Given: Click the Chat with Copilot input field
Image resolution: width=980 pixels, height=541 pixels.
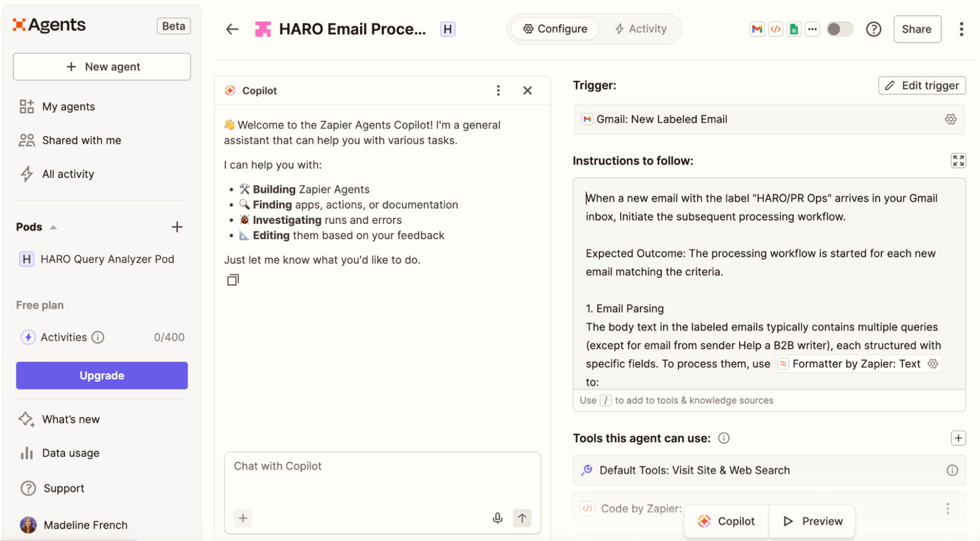Looking at the screenshot, I should tap(382, 466).
